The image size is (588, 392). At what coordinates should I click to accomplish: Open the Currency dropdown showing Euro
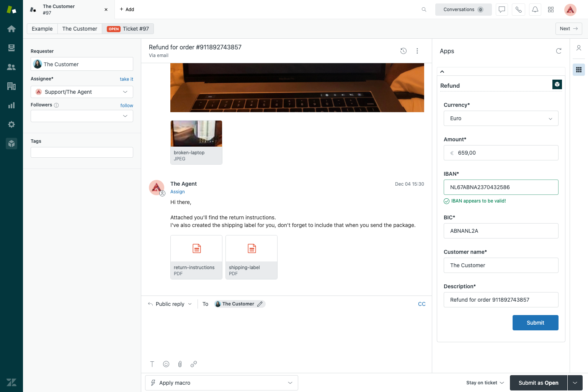coord(501,118)
